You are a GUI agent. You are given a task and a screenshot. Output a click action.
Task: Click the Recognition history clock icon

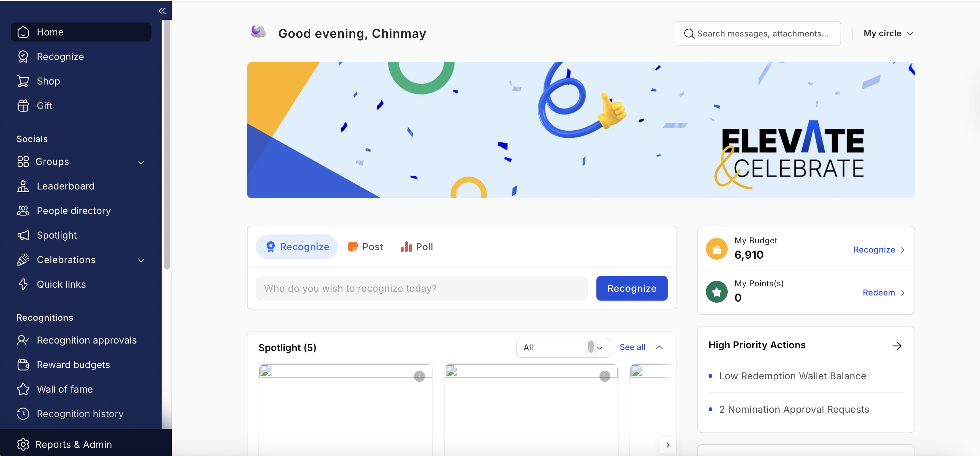pos(23,414)
